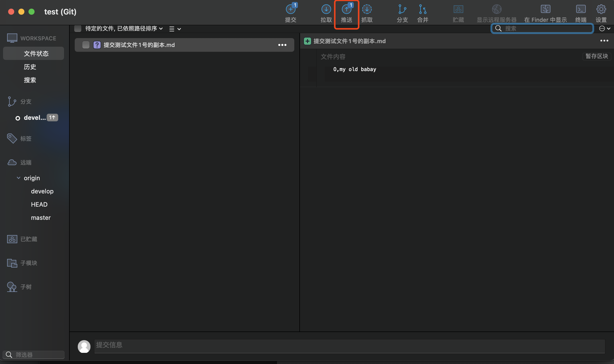Click the diff file title 提交测试文件1号的副本.md
614x364 pixels.
[349, 41]
